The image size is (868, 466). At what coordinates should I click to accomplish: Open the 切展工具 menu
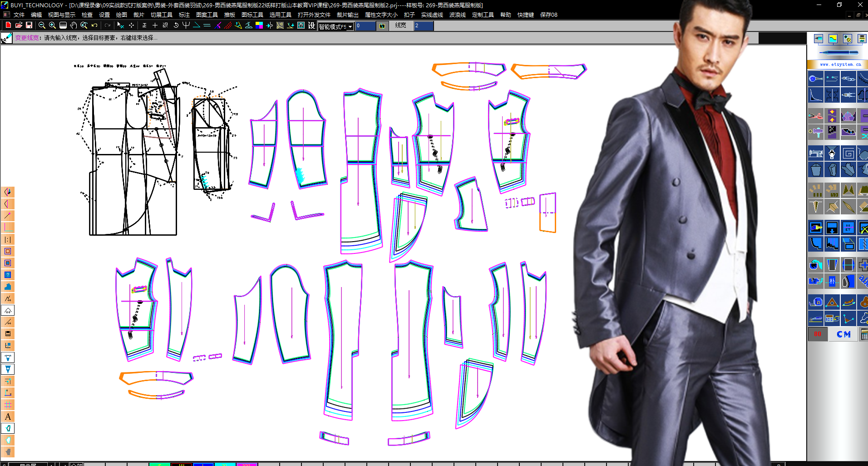click(162, 15)
